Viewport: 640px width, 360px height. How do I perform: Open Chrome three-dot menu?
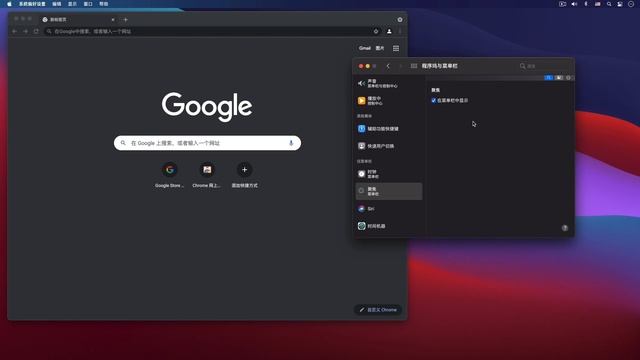tap(400, 31)
